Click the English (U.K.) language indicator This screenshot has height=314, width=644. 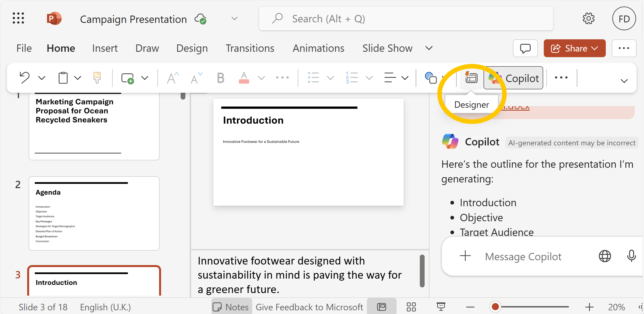click(105, 307)
